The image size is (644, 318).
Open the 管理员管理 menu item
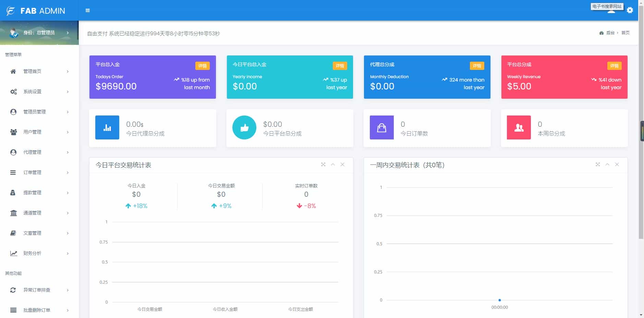coord(39,112)
